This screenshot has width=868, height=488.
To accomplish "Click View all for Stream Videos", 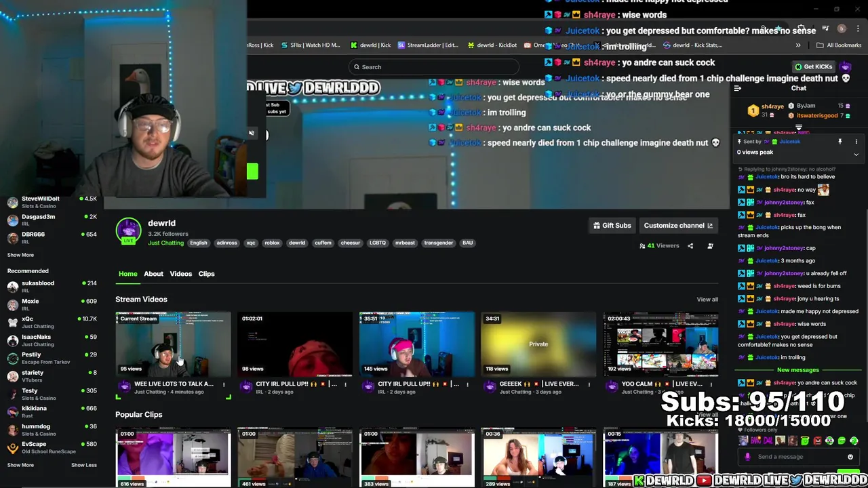I will (x=707, y=300).
